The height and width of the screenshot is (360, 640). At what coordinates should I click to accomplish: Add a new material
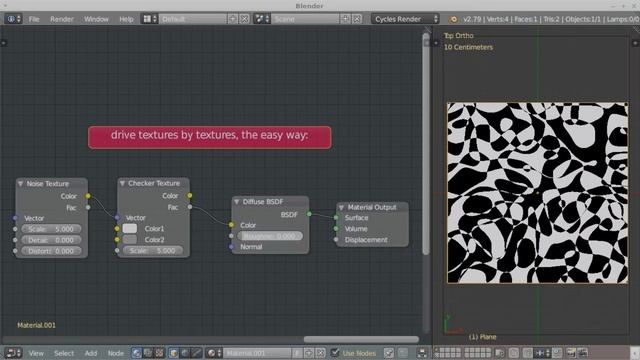309,353
